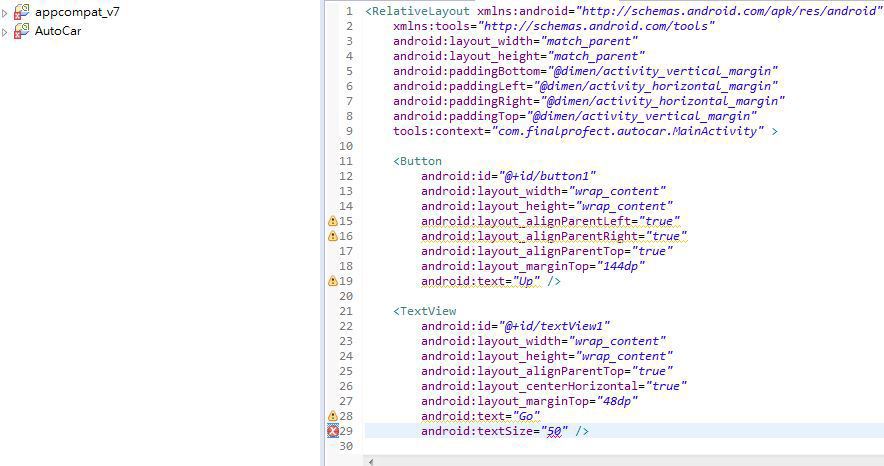Click the paddingBottom attribute on line 5
Screen dimensions: 884x466
point(585,71)
